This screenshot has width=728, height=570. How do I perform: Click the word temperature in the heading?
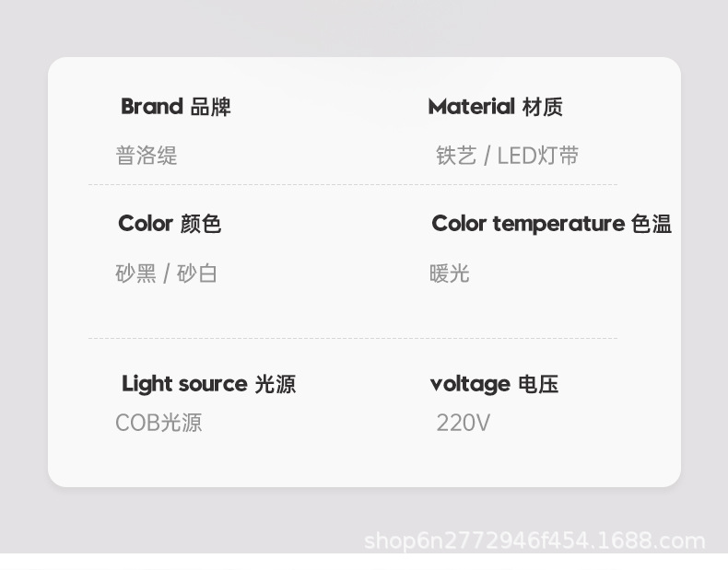pos(558,224)
